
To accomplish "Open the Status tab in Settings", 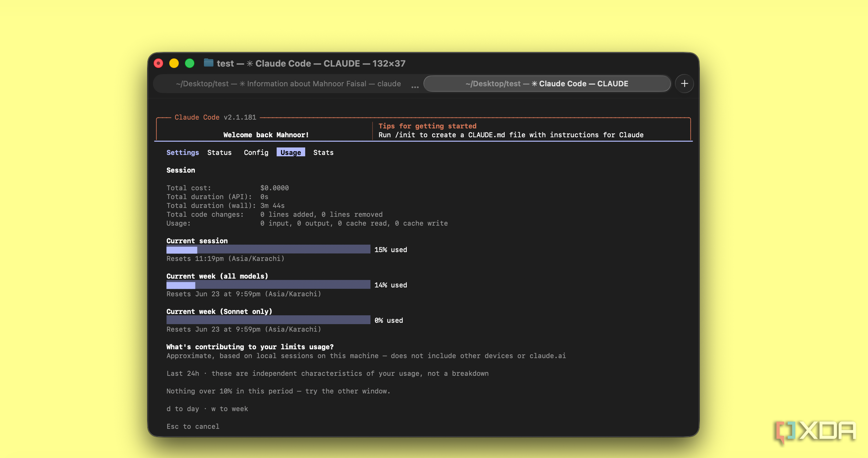I will (x=219, y=153).
